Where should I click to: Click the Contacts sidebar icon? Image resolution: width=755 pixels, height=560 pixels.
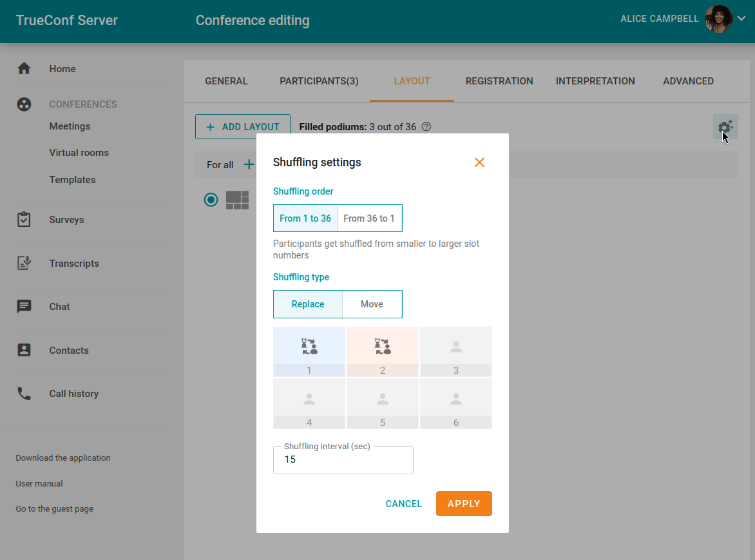[24, 350]
